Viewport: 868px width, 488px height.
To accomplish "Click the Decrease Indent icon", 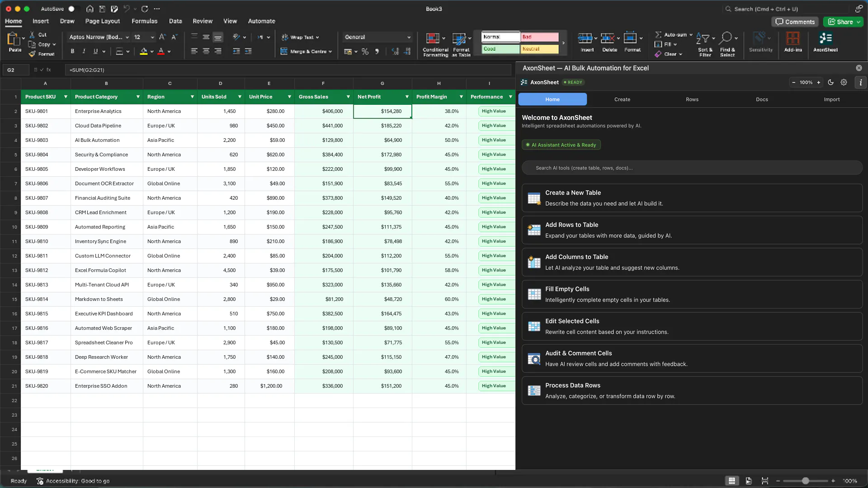I will point(236,52).
